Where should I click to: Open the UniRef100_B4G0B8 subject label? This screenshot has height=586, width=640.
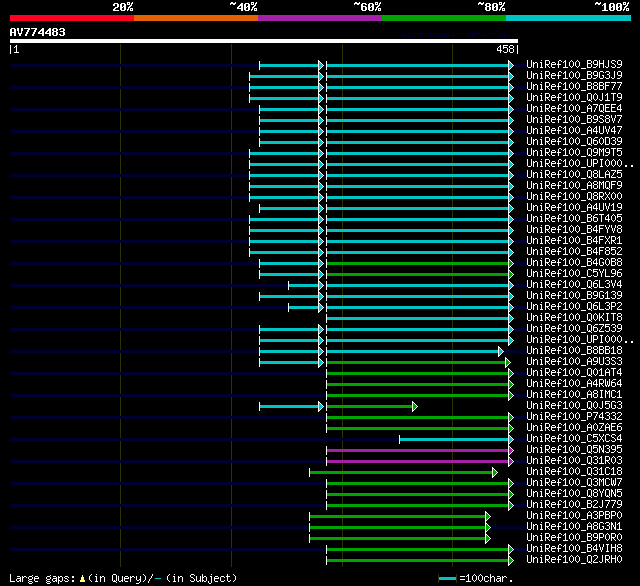(x=574, y=262)
